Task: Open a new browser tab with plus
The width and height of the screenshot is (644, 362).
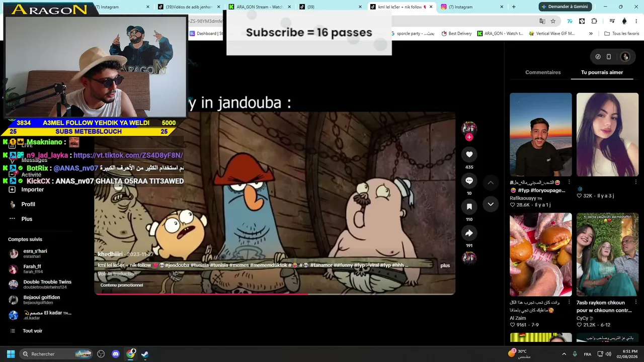Action: click(514, 7)
